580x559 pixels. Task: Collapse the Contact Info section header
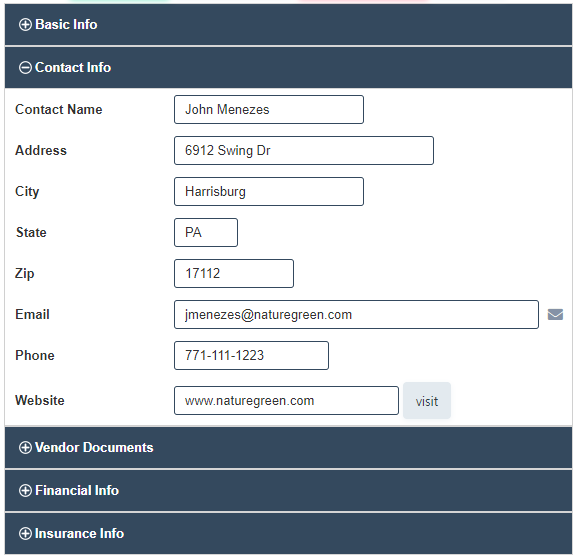tap(289, 67)
